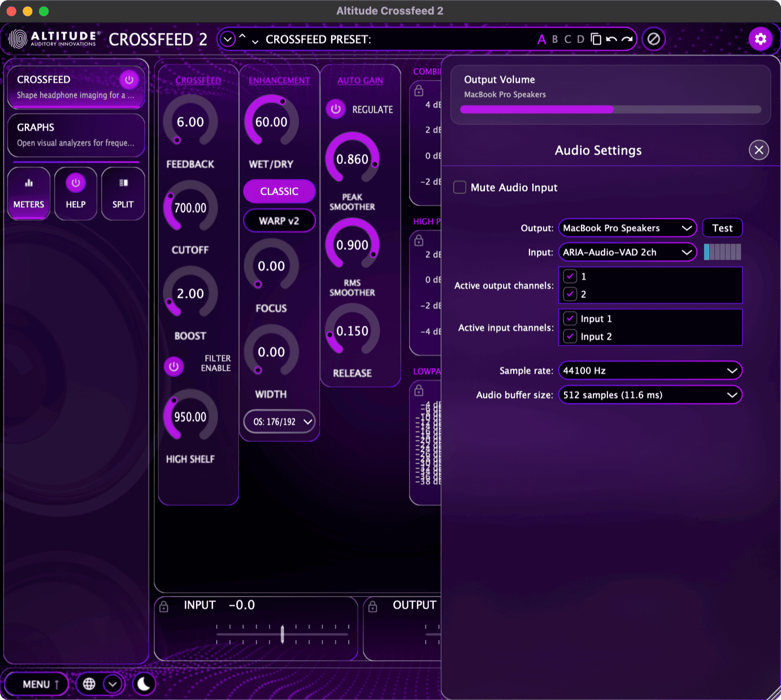Click the copy preset state icon
Viewport: 781px width, 700px height.
click(x=596, y=39)
